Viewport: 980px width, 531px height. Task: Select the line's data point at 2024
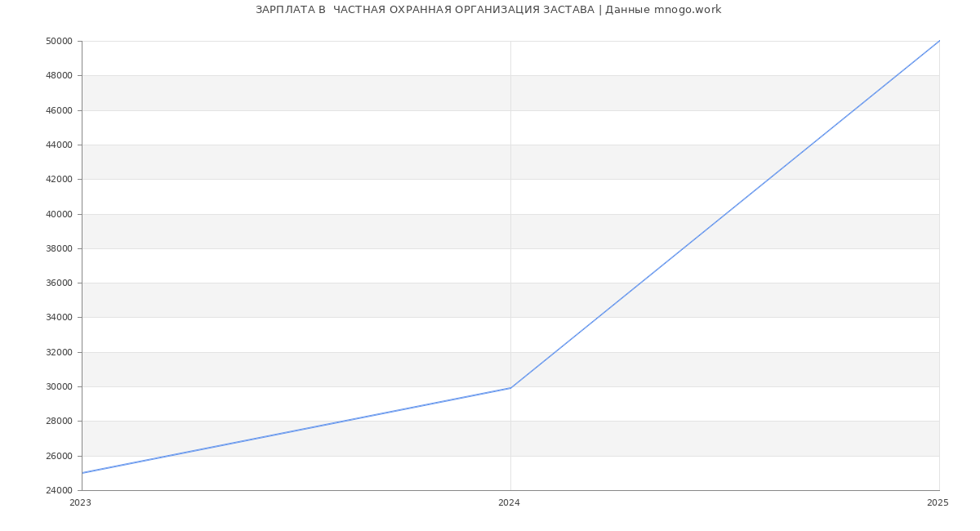pyautogui.click(x=510, y=388)
